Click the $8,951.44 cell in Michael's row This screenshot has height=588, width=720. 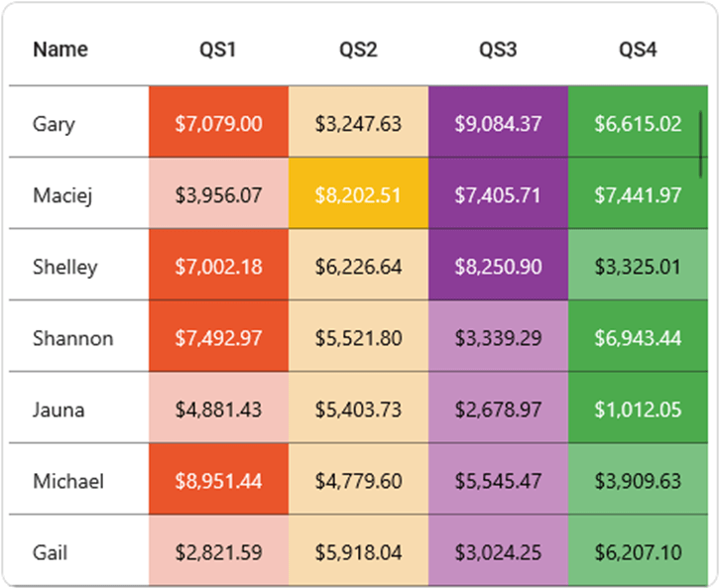pyautogui.click(x=218, y=481)
